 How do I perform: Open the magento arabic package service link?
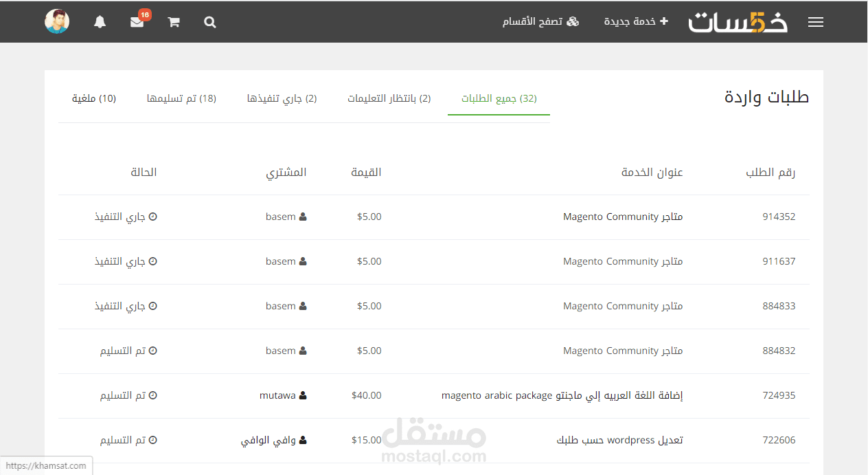click(x=562, y=395)
